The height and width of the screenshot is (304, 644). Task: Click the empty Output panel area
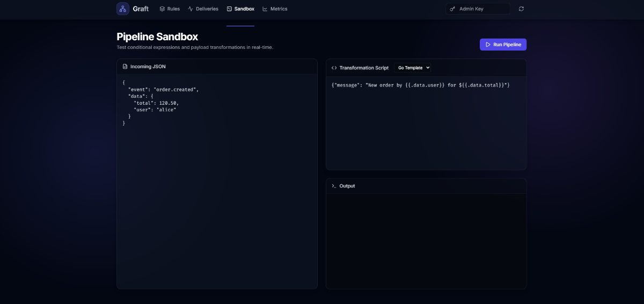click(426, 241)
